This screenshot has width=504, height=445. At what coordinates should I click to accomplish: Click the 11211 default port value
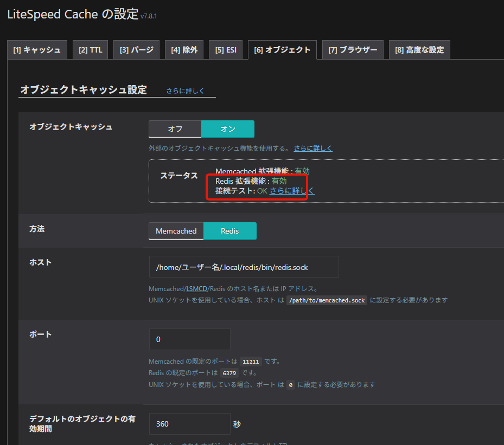tap(251, 362)
